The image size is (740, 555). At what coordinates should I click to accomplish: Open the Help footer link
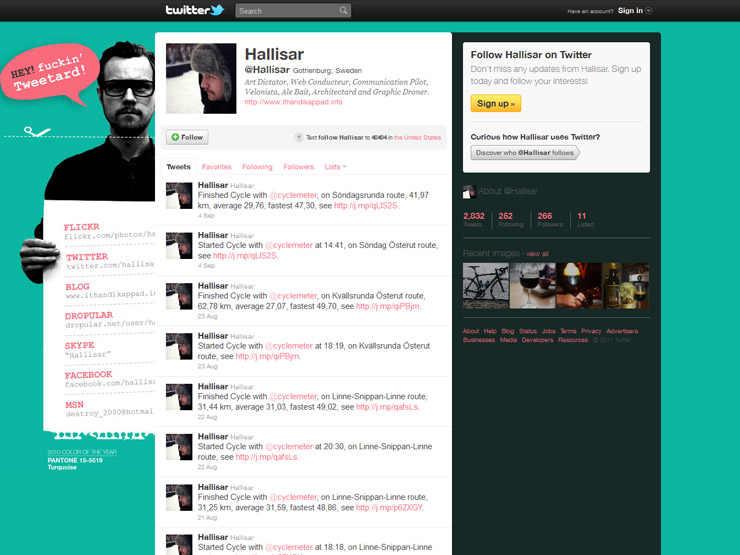tap(490, 331)
